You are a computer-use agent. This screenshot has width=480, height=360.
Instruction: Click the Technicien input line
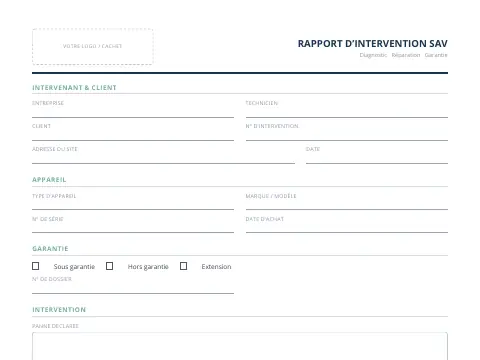point(347,112)
